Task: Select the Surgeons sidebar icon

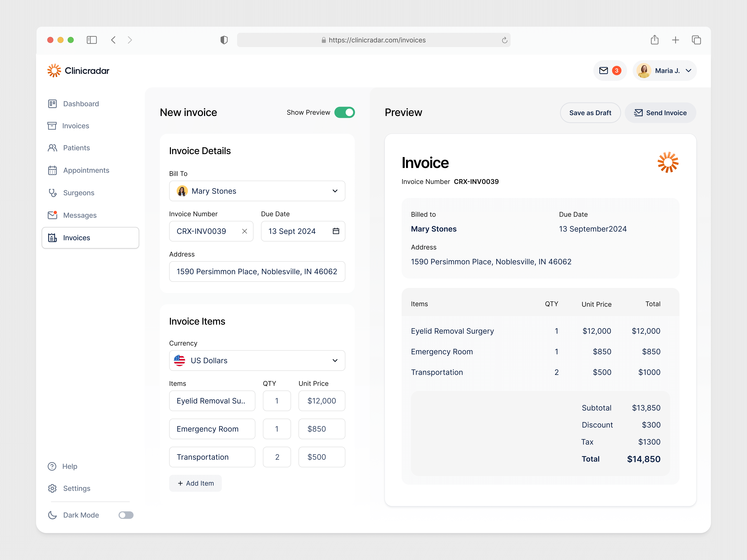Action: point(53,193)
